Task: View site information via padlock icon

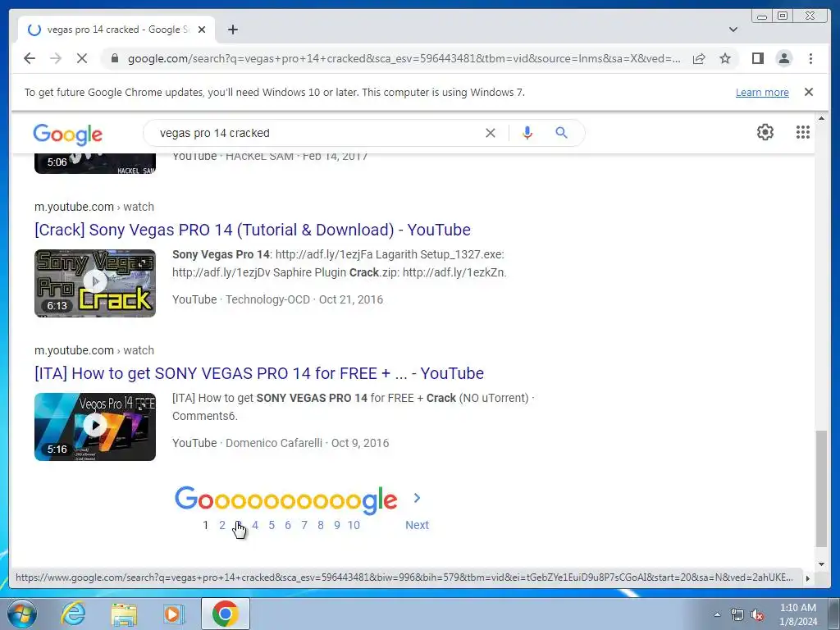Action: (115, 58)
